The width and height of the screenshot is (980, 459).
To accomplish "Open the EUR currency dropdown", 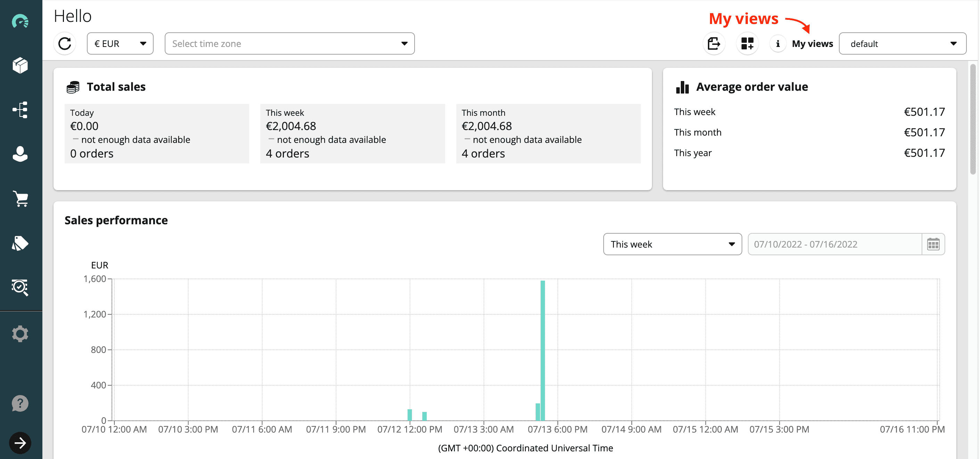I will click(x=120, y=43).
